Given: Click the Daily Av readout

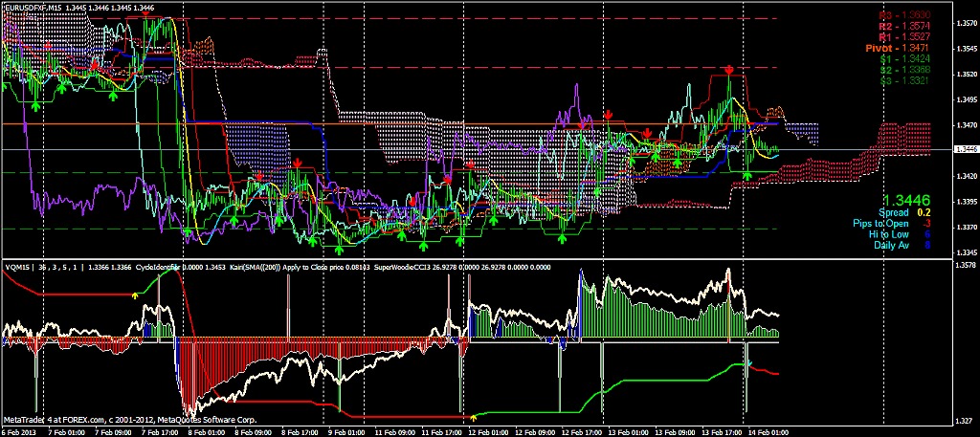Looking at the screenshot, I should [901, 245].
